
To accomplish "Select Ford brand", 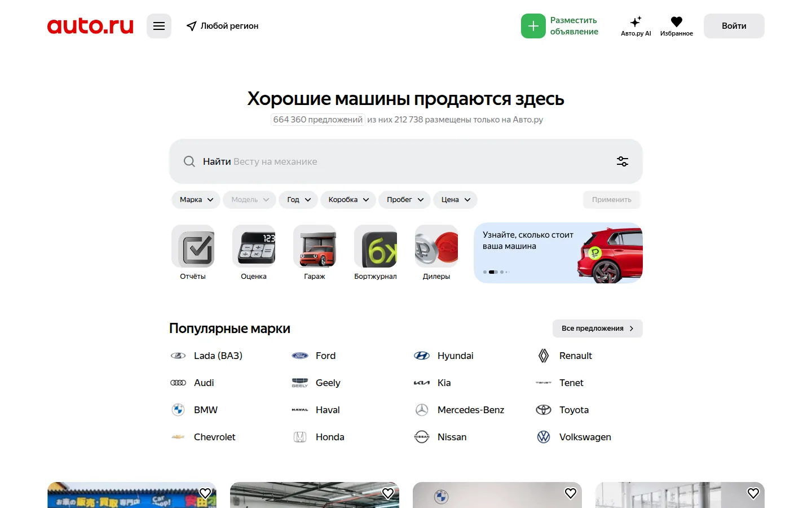I will click(314, 356).
